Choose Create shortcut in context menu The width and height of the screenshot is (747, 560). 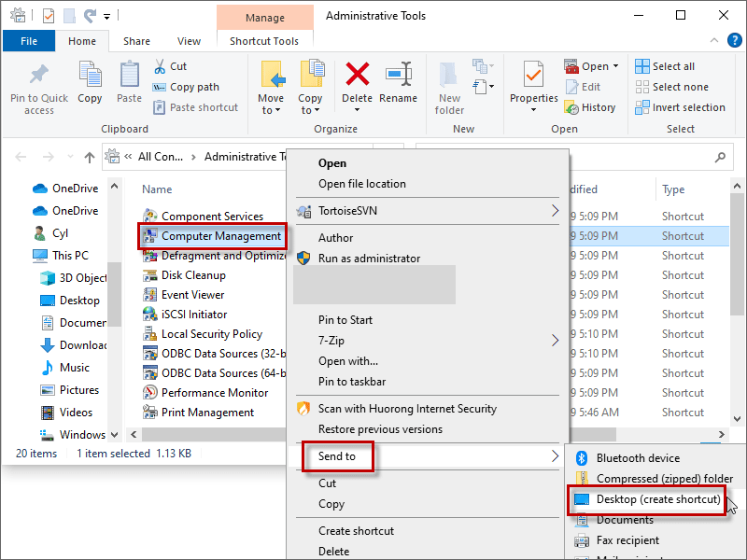pos(357,531)
